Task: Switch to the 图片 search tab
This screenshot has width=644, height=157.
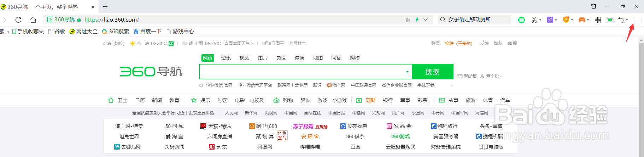Action: coord(263,58)
